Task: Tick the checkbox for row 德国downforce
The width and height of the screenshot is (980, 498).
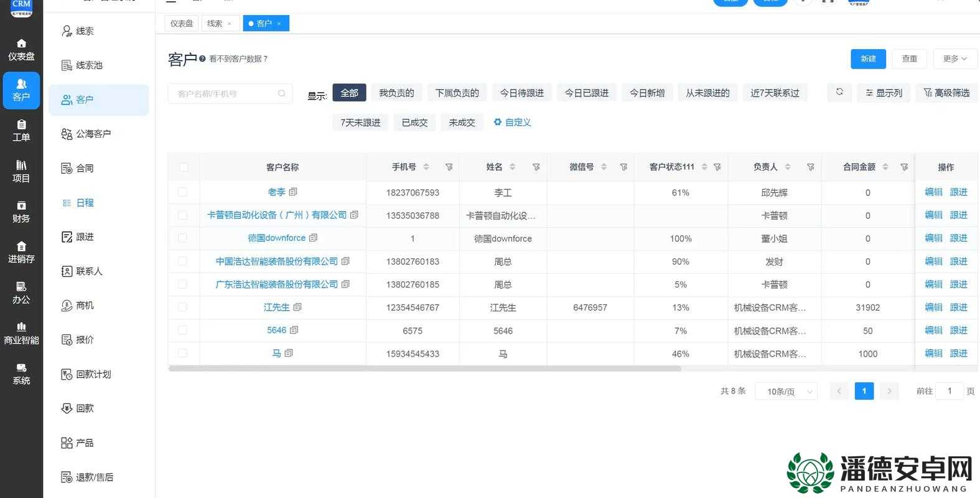Action: tap(182, 238)
